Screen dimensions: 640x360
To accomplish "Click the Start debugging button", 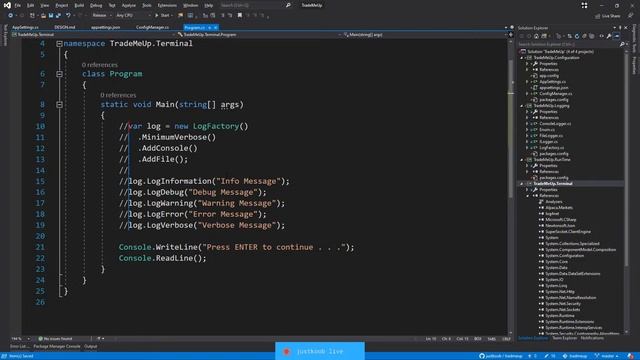I will (162, 16).
